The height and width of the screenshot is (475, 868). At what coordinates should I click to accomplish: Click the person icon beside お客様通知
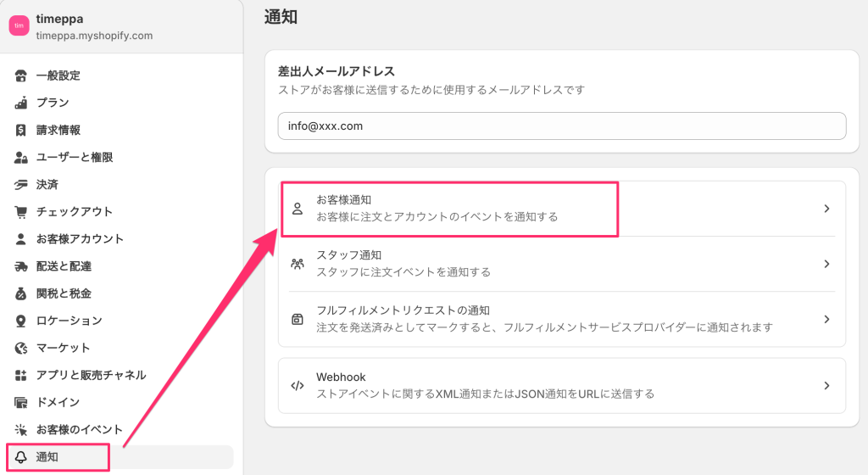tap(298, 209)
